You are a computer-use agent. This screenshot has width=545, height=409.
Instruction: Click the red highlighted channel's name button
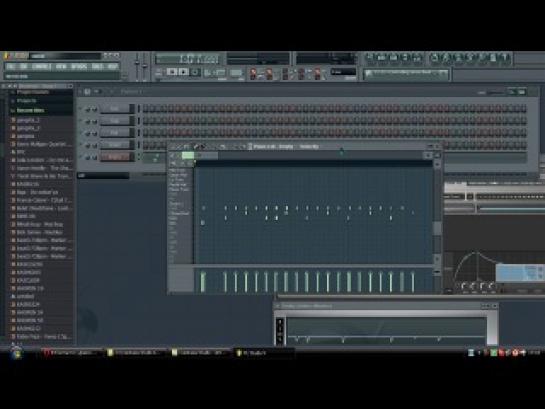pos(115,157)
